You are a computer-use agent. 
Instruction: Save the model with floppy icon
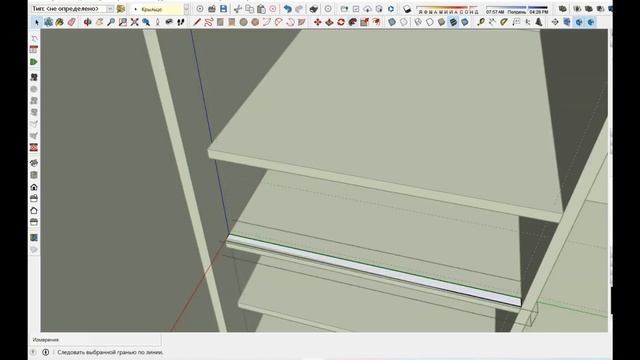[x=223, y=9]
